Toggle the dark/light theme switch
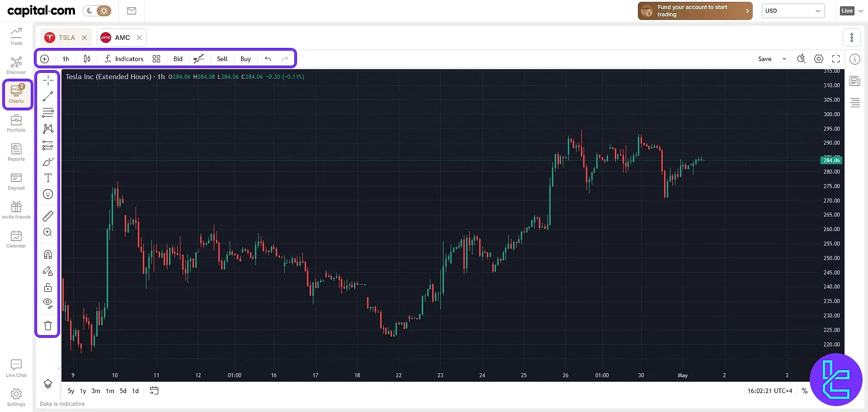This screenshot has width=868, height=412. pyautogui.click(x=97, y=11)
